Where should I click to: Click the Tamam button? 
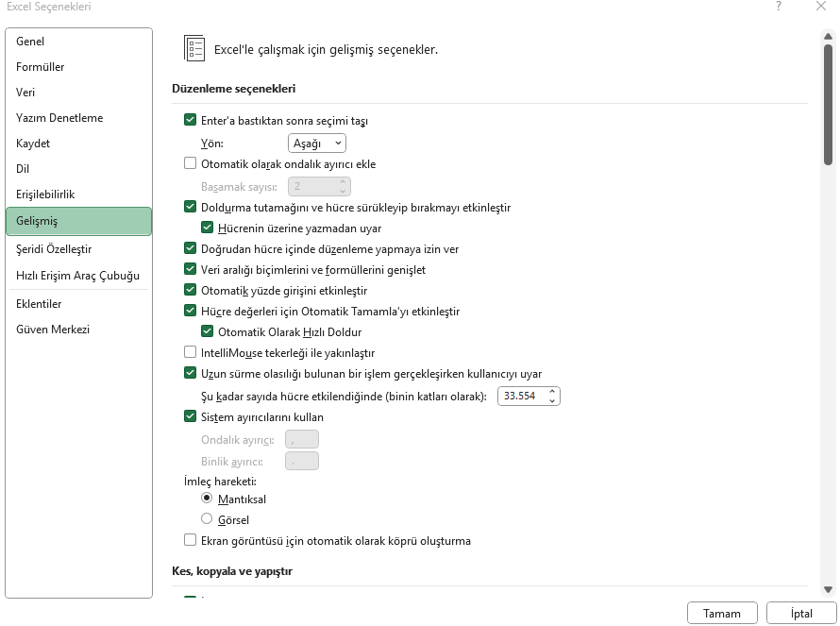[722, 614]
